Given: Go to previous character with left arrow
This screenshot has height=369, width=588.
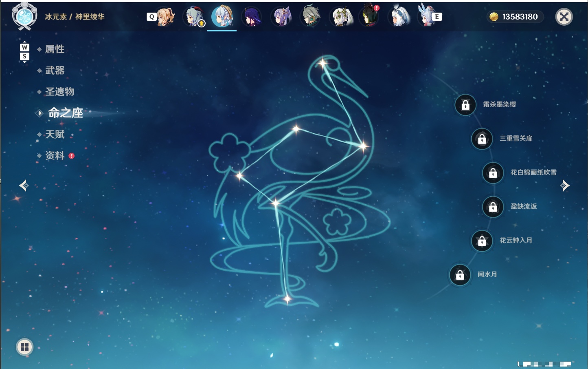Looking at the screenshot, I should click(24, 186).
